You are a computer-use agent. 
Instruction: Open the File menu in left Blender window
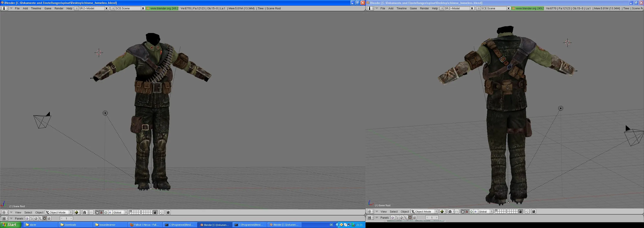click(x=17, y=8)
